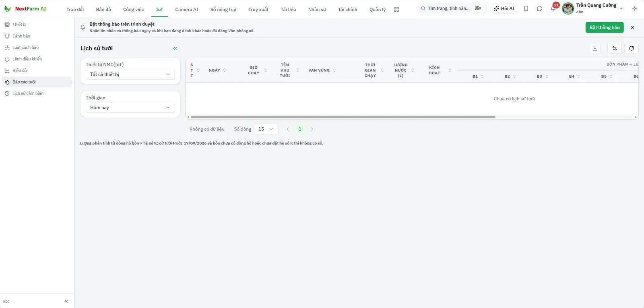The image size is (644, 308).
Task: Click the NextFarm AI logo
Action: click(25, 8)
